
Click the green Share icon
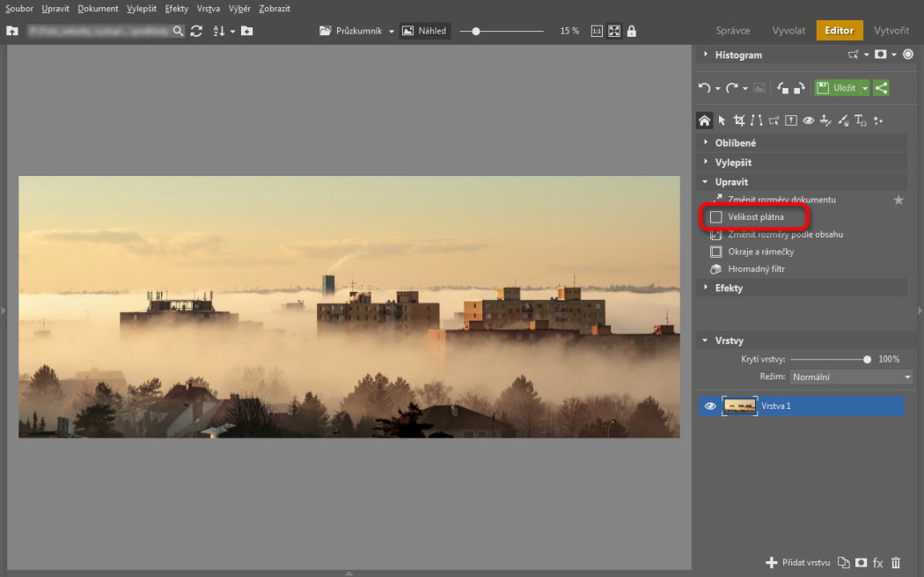pos(881,88)
